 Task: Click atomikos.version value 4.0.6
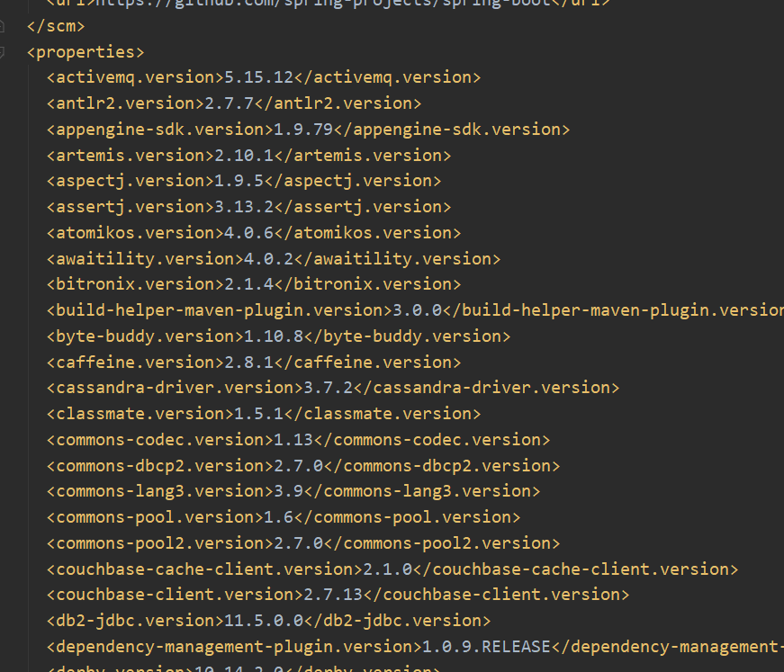(x=249, y=233)
